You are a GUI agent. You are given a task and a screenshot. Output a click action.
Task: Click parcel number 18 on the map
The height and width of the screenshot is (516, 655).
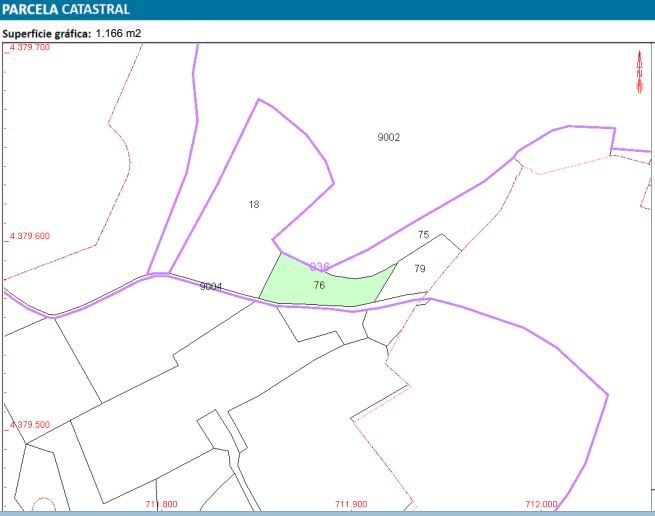click(254, 204)
